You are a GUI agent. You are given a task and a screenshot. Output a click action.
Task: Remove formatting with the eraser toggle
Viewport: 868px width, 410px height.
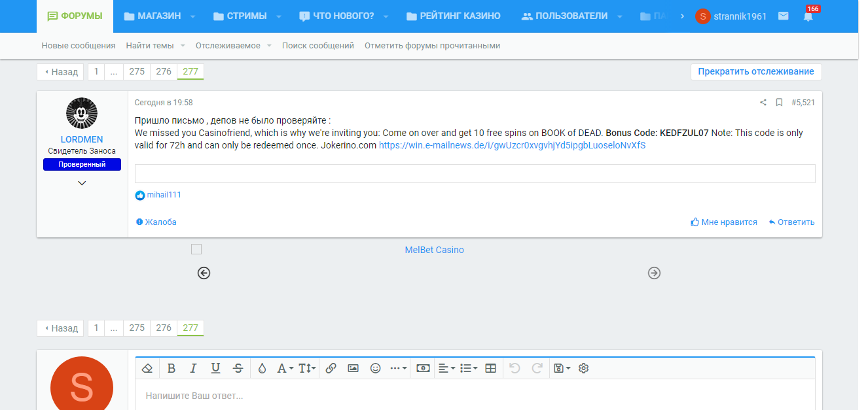point(147,368)
